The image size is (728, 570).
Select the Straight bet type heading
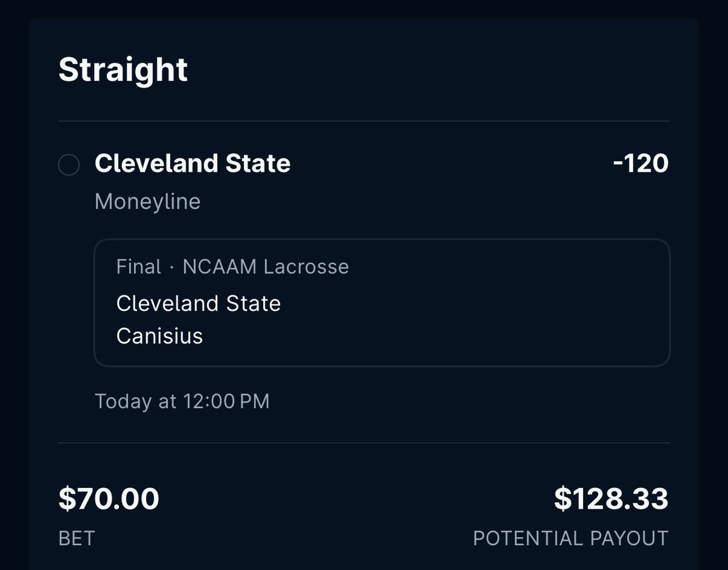(123, 70)
